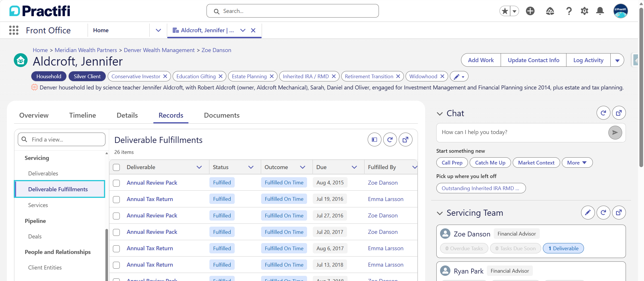Open the Deliverable column menu
Viewport: 644px width, 281px height.
pos(199,167)
